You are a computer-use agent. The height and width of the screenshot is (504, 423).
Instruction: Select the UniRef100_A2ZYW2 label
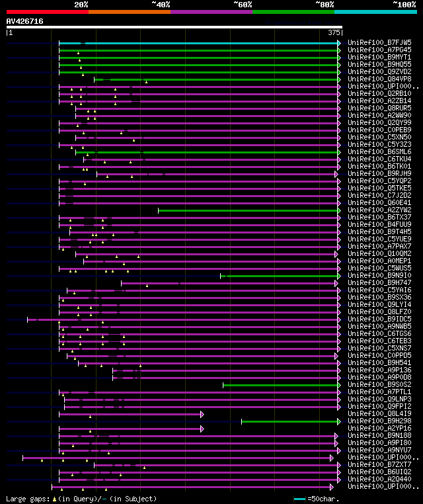pos(379,210)
